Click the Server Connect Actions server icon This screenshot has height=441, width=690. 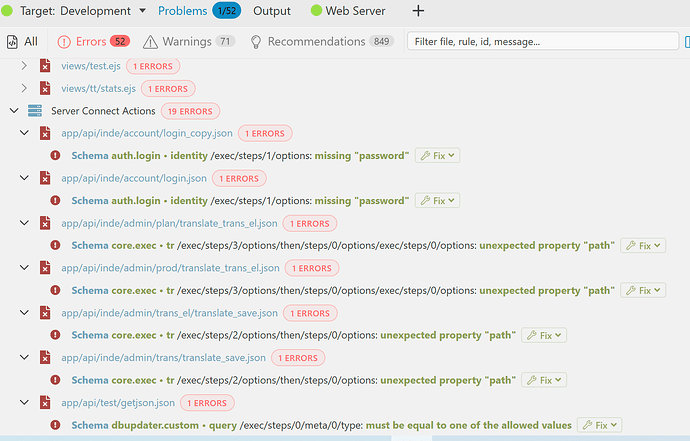click(x=35, y=111)
